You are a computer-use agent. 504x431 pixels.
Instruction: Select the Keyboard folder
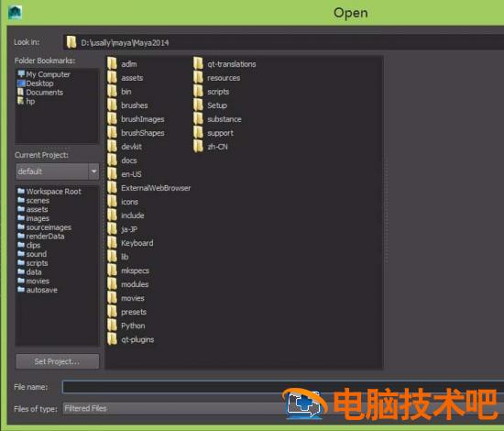130,243
